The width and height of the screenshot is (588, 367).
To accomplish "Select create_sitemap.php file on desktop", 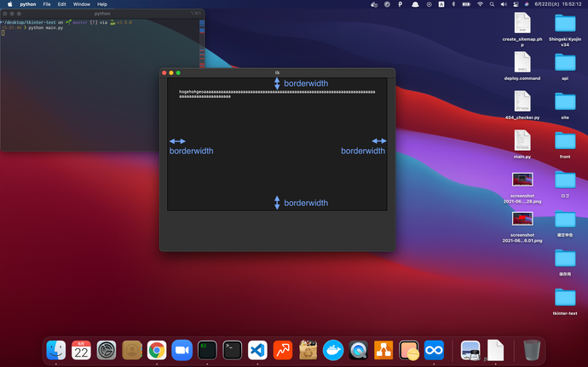I will (x=522, y=29).
